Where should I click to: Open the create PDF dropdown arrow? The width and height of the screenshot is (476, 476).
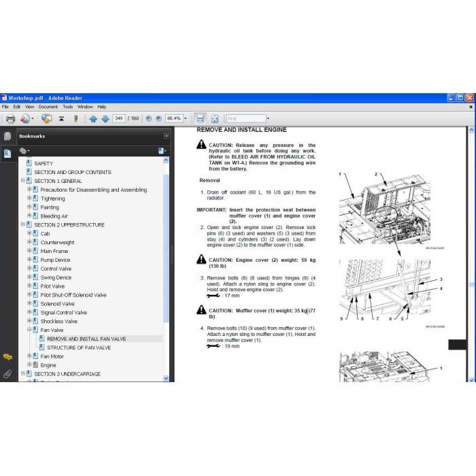click(x=33, y=119)
